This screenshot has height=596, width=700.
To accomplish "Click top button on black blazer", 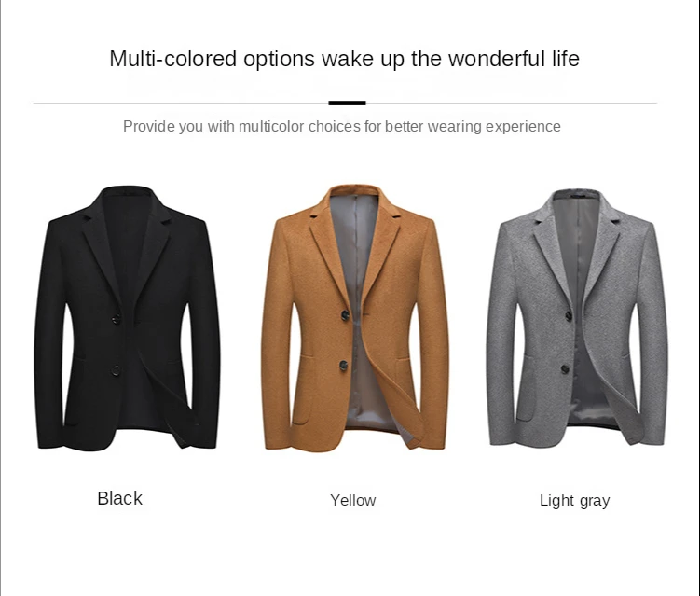I will point(117,319).
